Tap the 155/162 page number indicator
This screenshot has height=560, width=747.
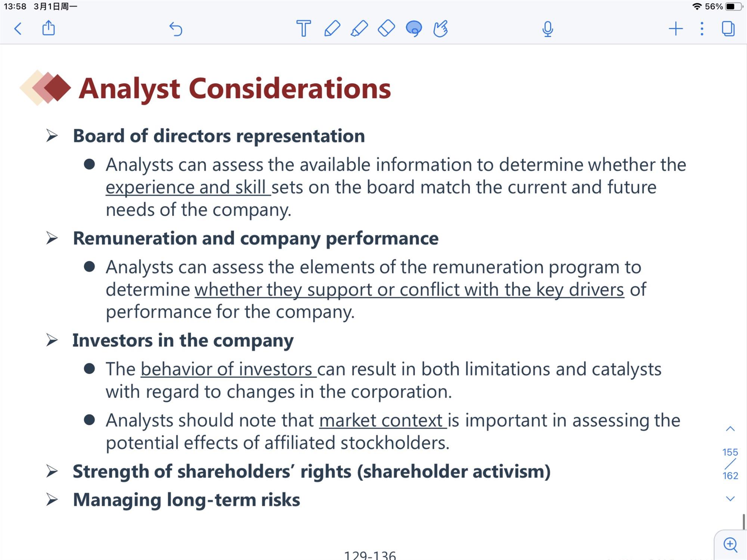pyautogui.click(x=730, y=464)
